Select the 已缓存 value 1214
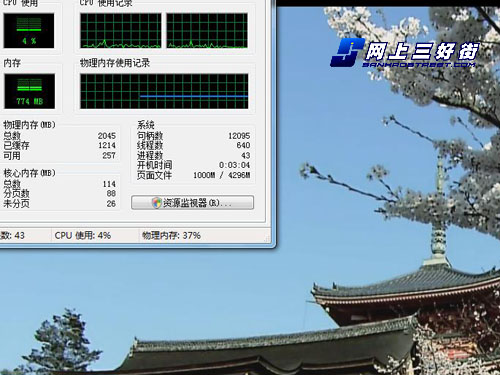The width and height of the screenshot is (500, 375). coord(107,146)
